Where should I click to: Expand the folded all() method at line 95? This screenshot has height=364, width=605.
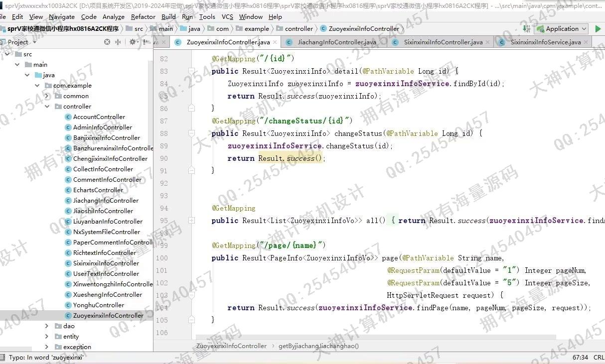[x=191, y=221]
